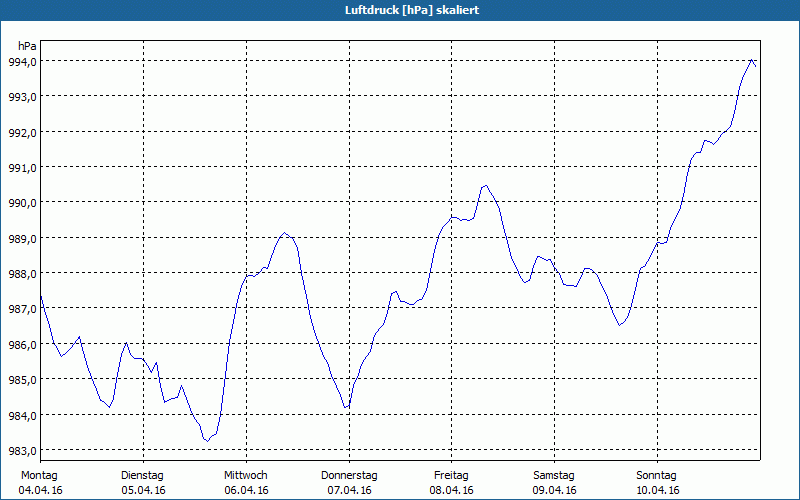
Task: Click the 991,0 axis value
Action: pos(22,167)
